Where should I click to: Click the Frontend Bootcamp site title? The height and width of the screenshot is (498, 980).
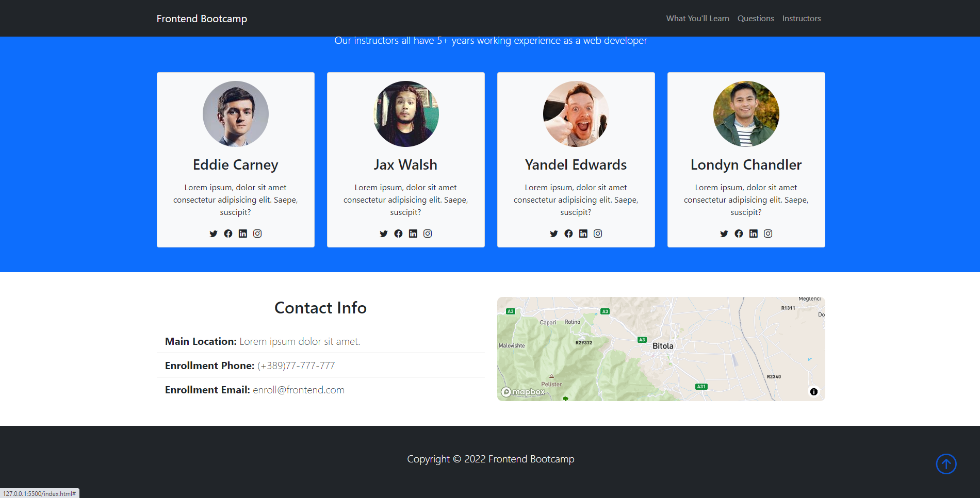coord(202,18)
